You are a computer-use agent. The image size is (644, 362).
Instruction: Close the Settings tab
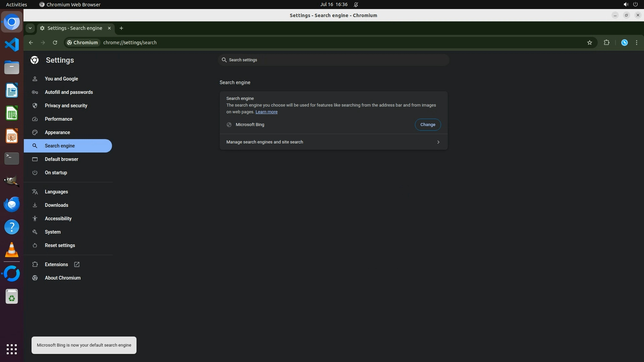109,28
